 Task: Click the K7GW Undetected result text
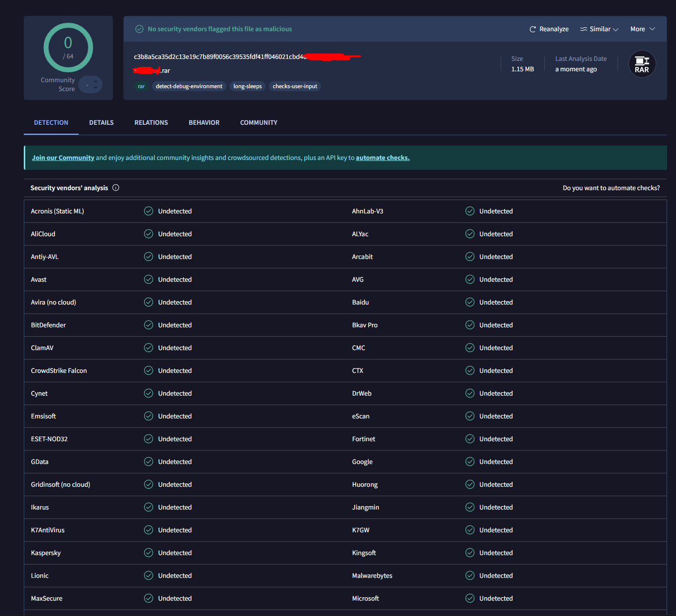click(496, 530)
